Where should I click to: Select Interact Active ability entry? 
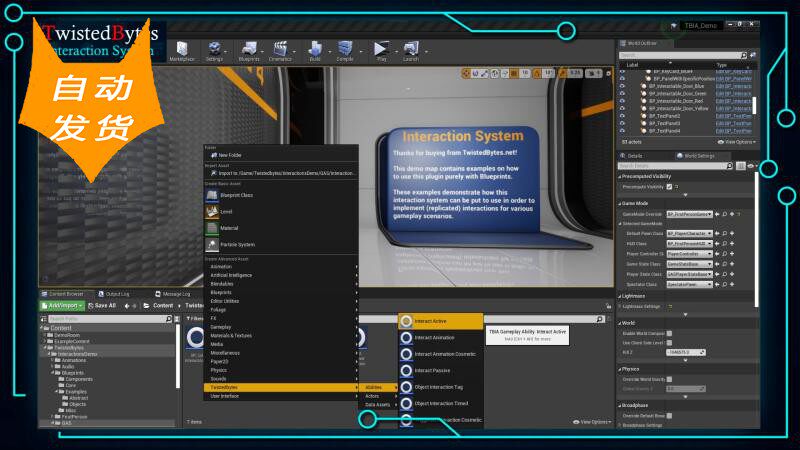[440, 321]
